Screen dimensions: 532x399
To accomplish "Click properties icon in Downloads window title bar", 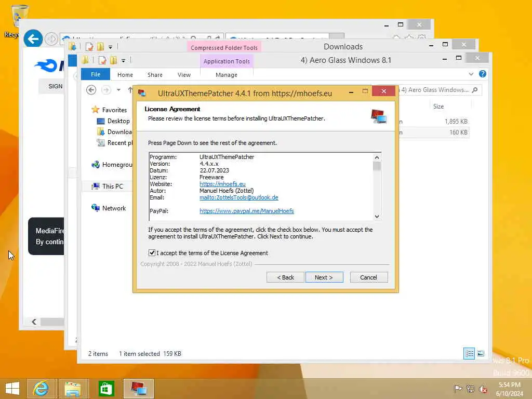I will [x=89, y=47].
